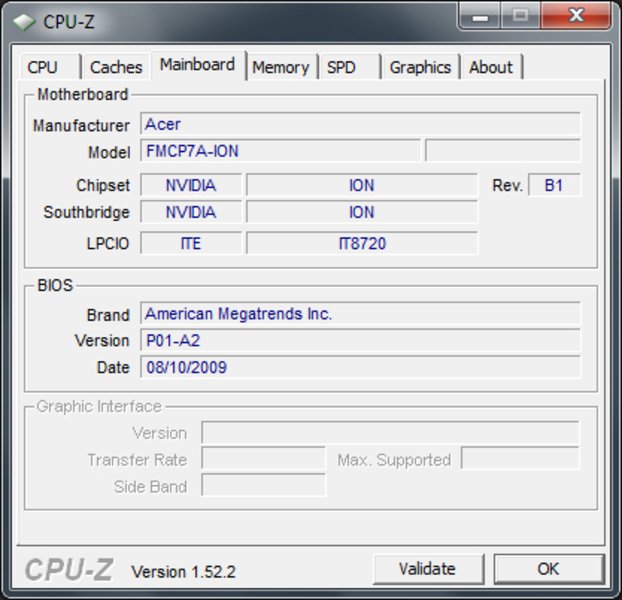Go to the Memory tab
Screen dimensions: 622x600
pos(281,67)
